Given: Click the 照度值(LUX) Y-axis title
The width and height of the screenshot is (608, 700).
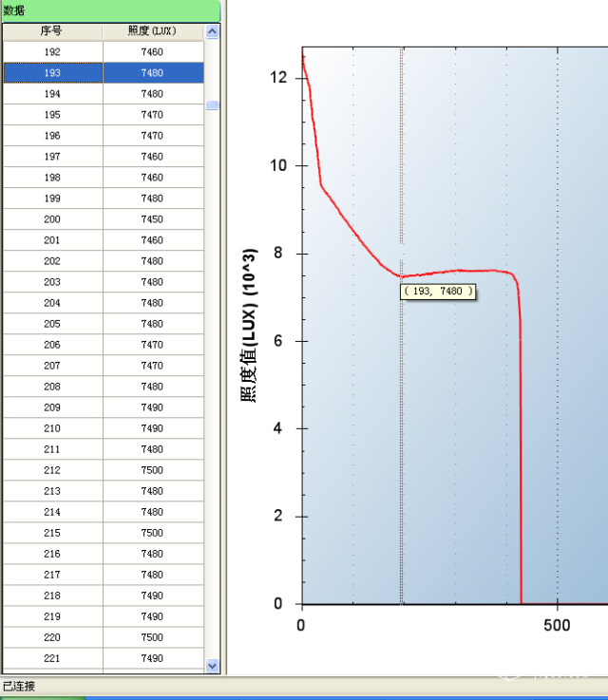Looking at the screenshot, I should click(x=249, y=325).
